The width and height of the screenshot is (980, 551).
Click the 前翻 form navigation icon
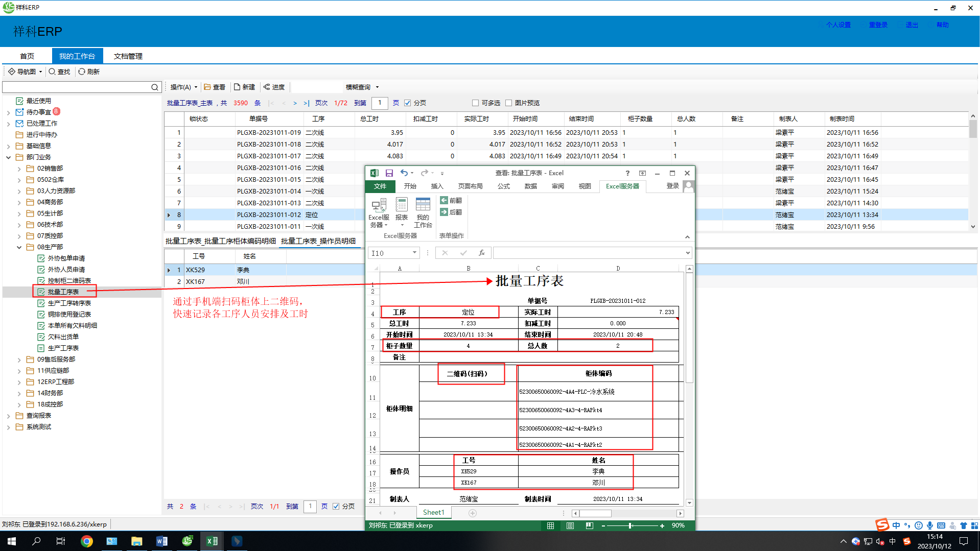pyautogui.click(x=451, y=201)
